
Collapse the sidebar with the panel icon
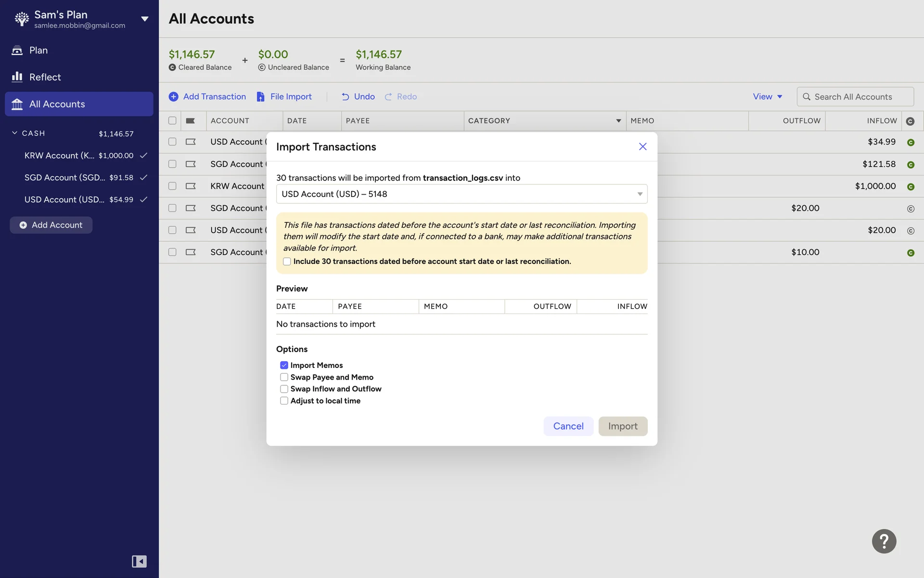tap(139, 561)
